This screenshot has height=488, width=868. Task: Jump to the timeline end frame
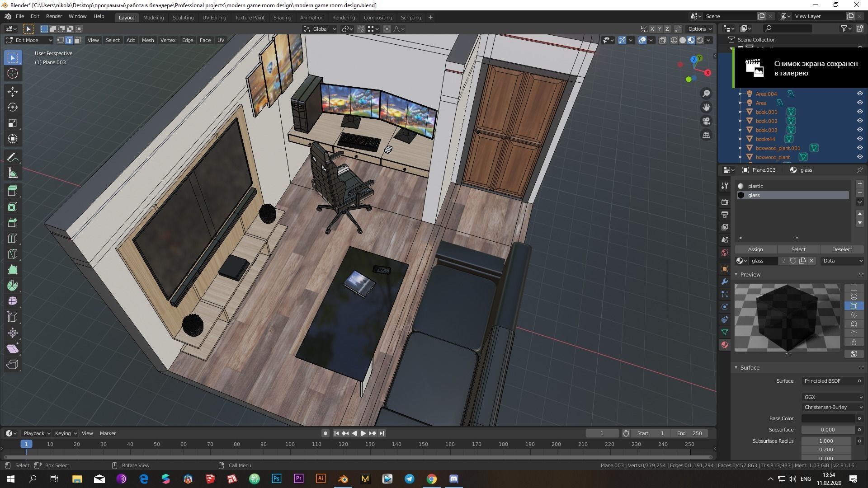(382, 433)
